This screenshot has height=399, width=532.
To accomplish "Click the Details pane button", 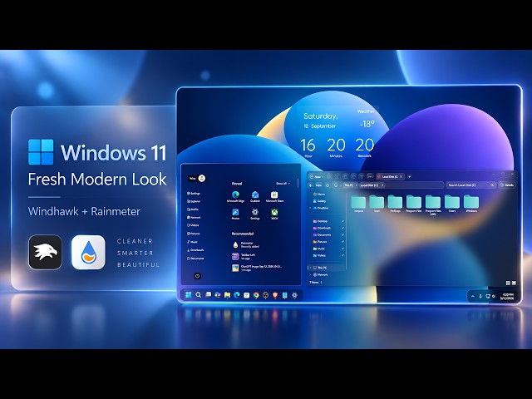I will tap(507, 185).
